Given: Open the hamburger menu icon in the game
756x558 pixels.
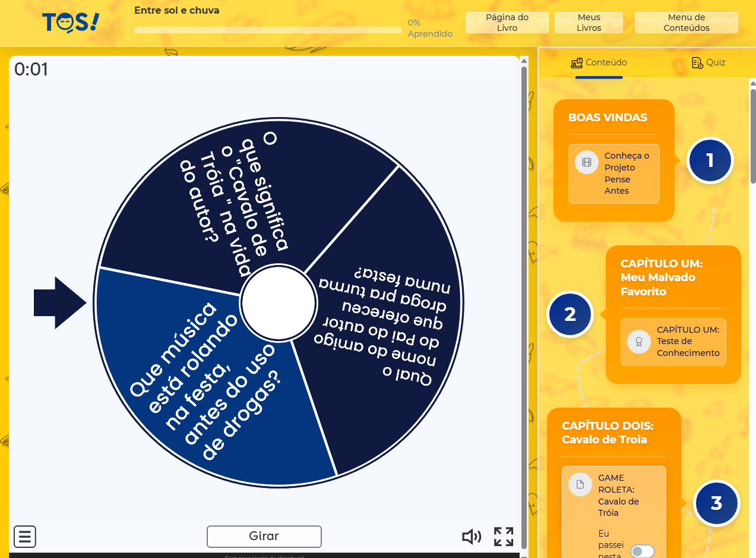Looking at the screenshot, I should click(x=25, y=537).
